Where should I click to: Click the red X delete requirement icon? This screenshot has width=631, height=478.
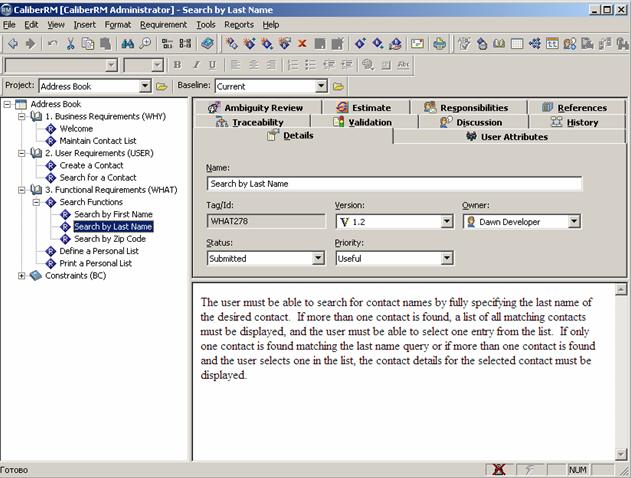[x=302, y=43]
